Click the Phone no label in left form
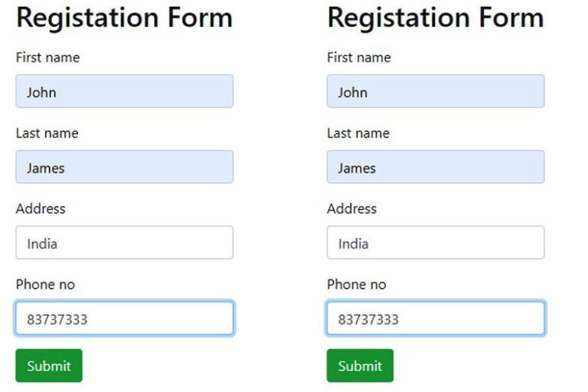588x392 pixels. coord(45,284)
